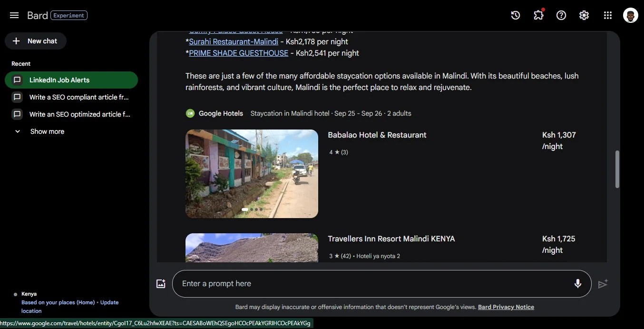Viewport: 644px width, 329px height.
Task: Click the send prompt arrow
Action: (x=603, y=284)
